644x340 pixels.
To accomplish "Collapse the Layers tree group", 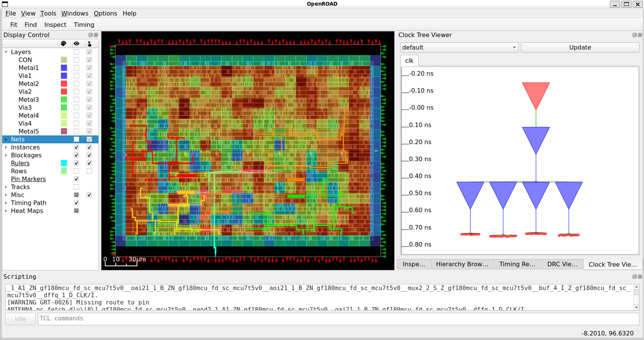I will [x=6, y=52].
